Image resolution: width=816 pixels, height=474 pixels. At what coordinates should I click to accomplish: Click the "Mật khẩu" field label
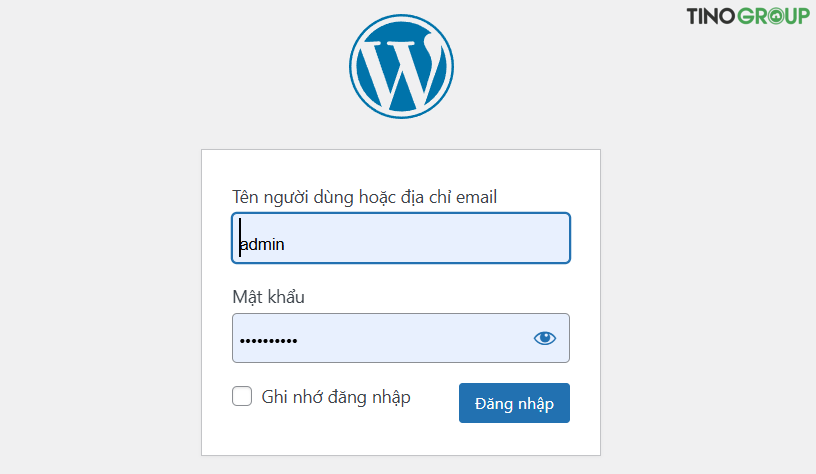coord(268,296)
